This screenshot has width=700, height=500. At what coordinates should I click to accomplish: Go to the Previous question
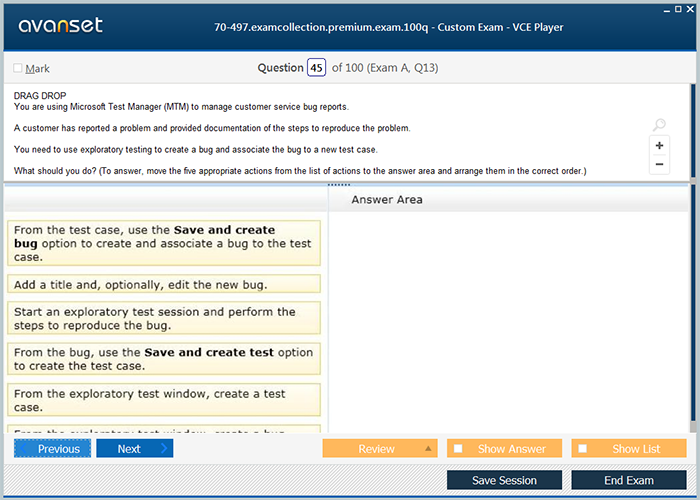52,448
